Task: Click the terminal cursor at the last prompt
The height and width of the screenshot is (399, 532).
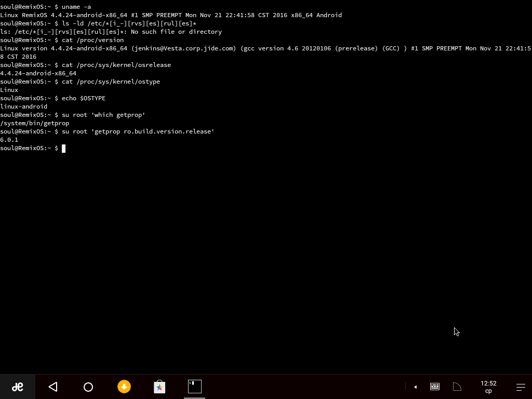Action: click(x=63, y=148)
